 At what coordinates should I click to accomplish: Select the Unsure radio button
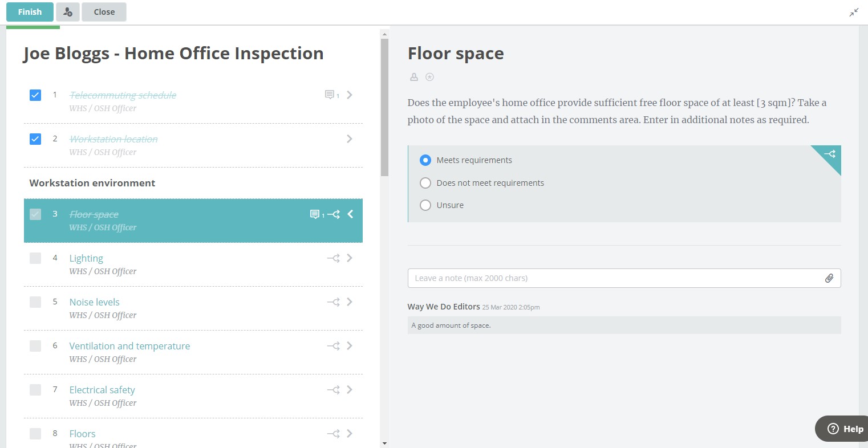[425, 205]
